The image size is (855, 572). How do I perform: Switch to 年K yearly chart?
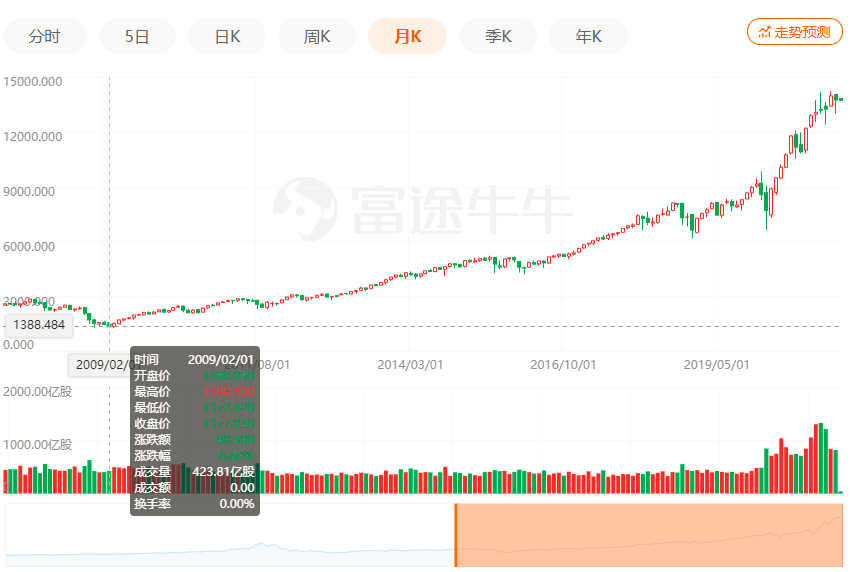click(x=588, y=36)
